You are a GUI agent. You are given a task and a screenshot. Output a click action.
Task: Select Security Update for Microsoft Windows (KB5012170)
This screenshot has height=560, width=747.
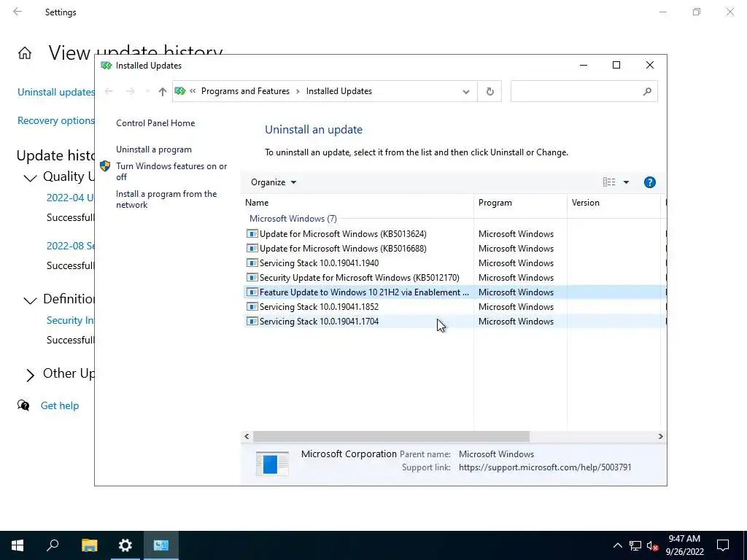[x=359, y=278]
